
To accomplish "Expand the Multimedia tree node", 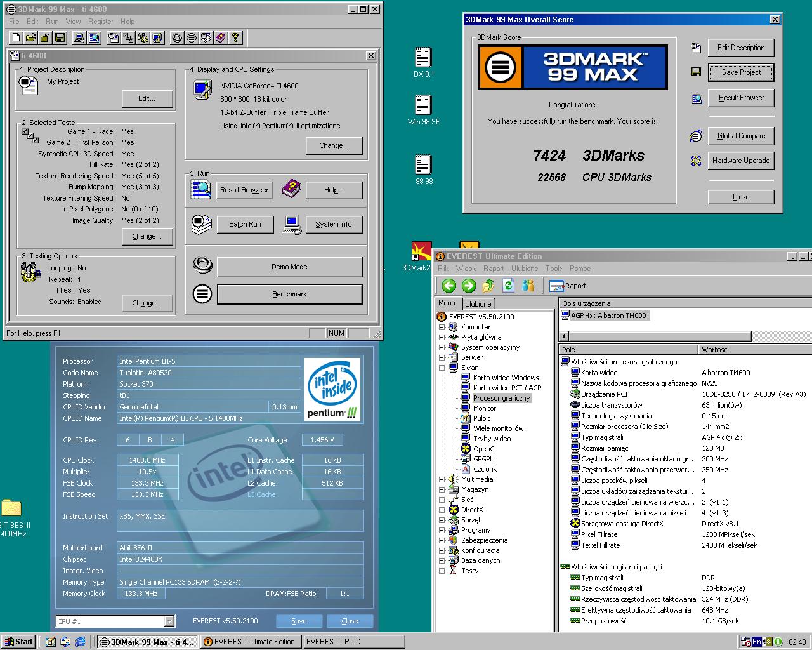I will click(442, 479).
